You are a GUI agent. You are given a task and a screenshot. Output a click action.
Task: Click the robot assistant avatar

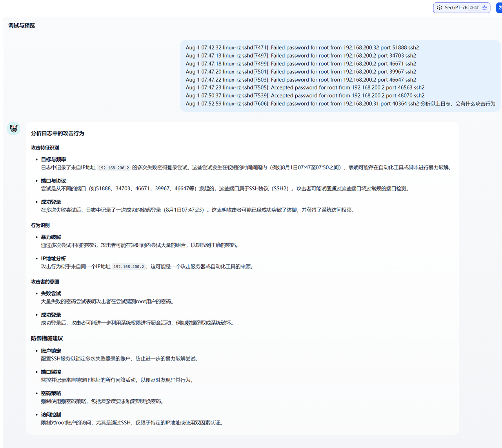tap(14, 128)
